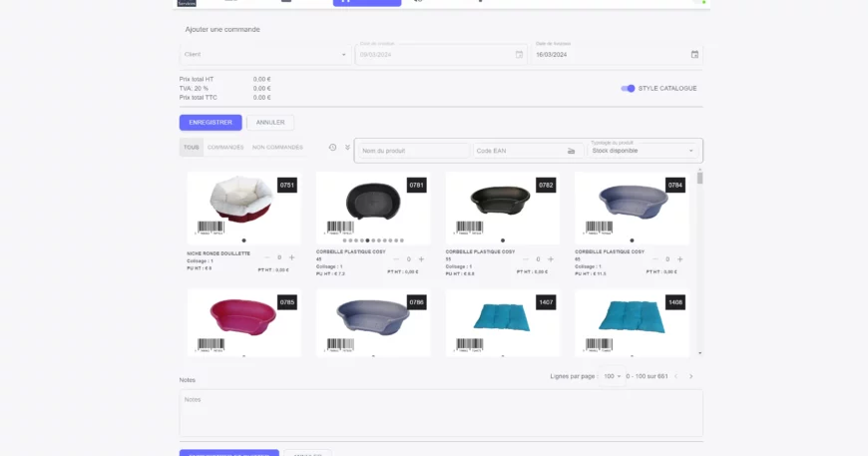Click minus on Corbeille Plastique Cosy 45
Image resolution: width=868 pixels, height=456 pixels.
pyautogui.click(x=396, y=259)
